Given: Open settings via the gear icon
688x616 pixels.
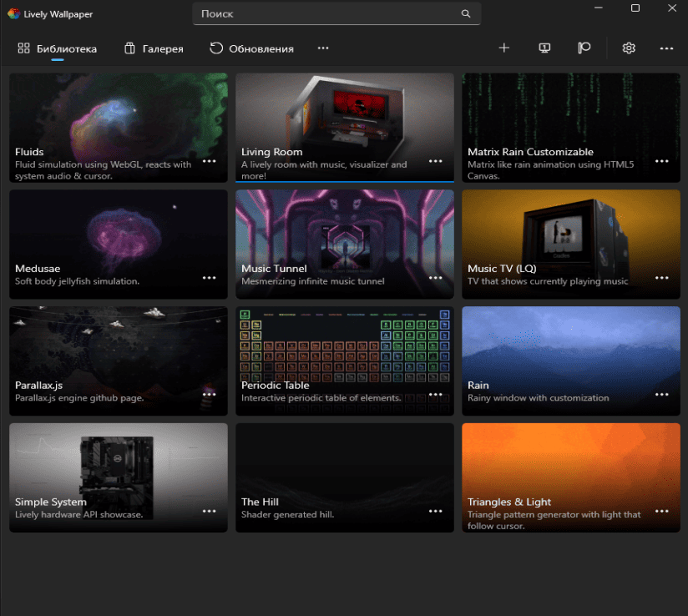Looking at the screenshot, I should click(x=629, y=48).
